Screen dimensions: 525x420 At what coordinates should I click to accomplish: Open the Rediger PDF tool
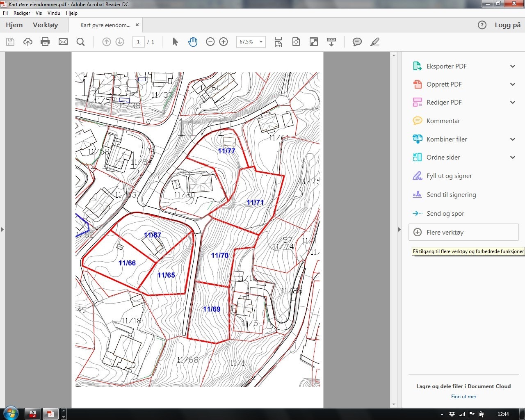tap(444, 102)
